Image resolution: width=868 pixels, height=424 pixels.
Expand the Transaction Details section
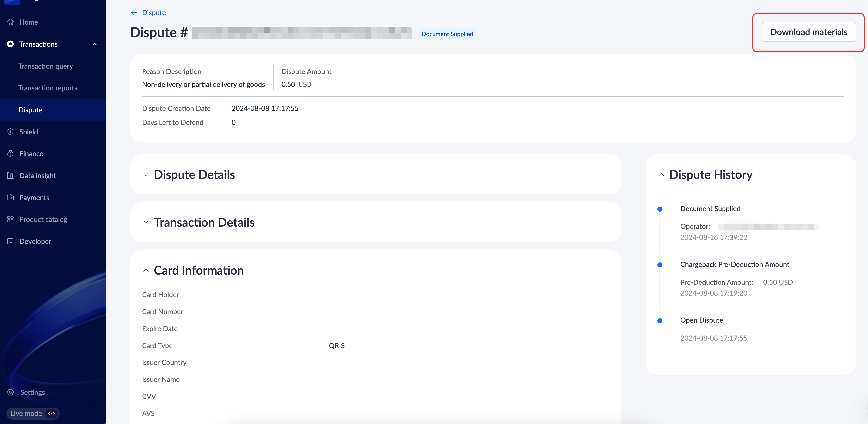click(146, 222)
